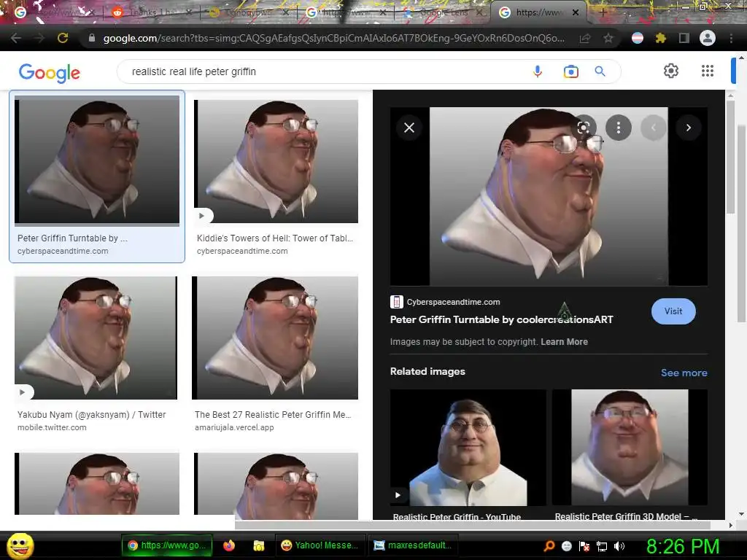Open the large preview image
Viewport: 747px width, 560px height.
(x=549, y=196)
